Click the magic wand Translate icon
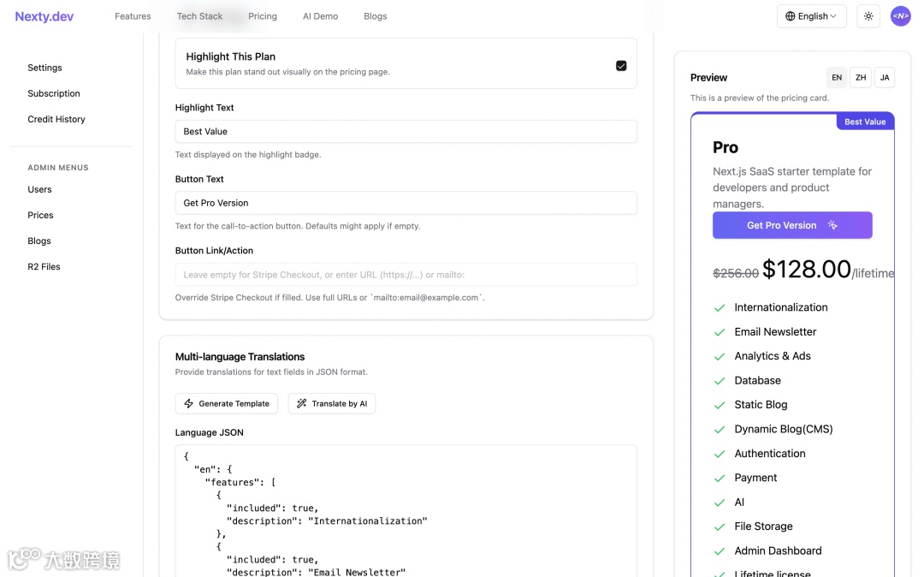The height and width of the screenshot is (577, 924). coord(302,403)
